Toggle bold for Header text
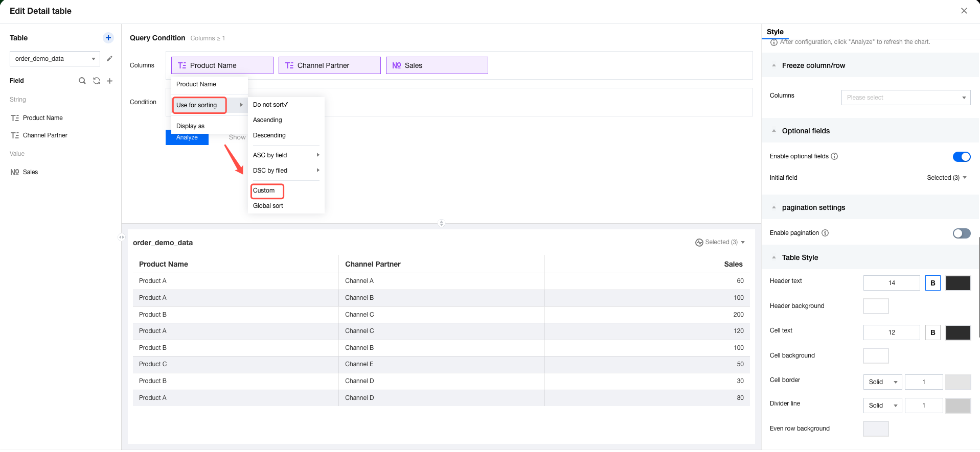The image size is (980, 452). click(932, 283)
